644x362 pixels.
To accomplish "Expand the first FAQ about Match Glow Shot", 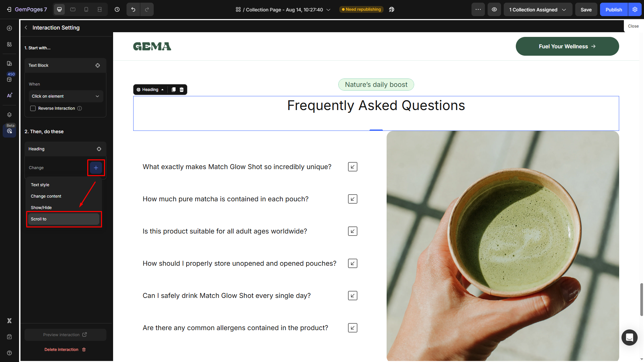I will click(352, 167).
